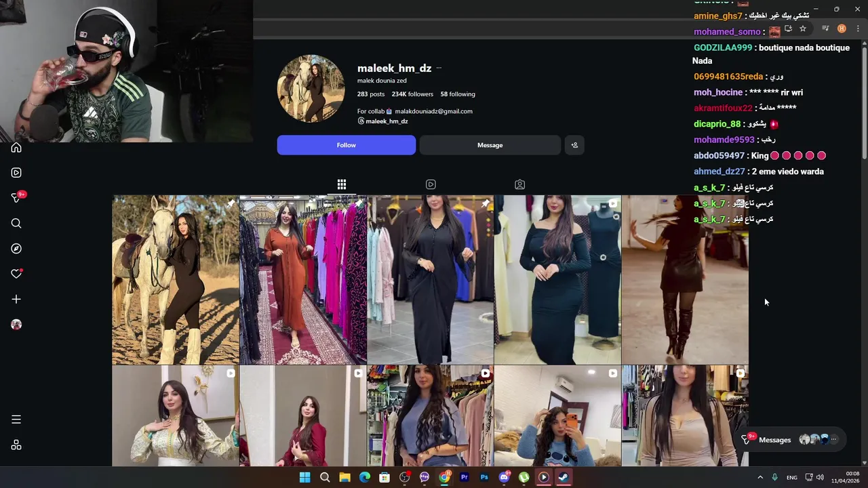The width and height of the screenshot is (868, 488).
Task: Create a new post with plus icon
Action: (x=16, y=299)
